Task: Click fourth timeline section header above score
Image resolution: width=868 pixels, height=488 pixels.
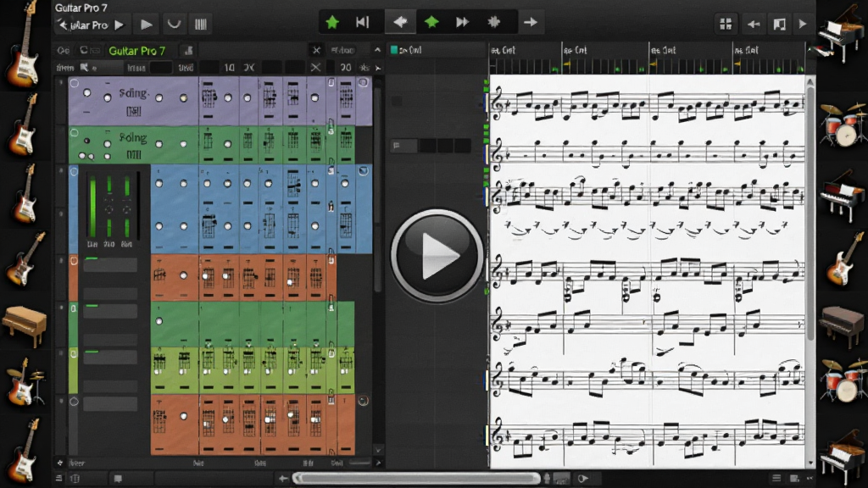Action: click(746, 50)
